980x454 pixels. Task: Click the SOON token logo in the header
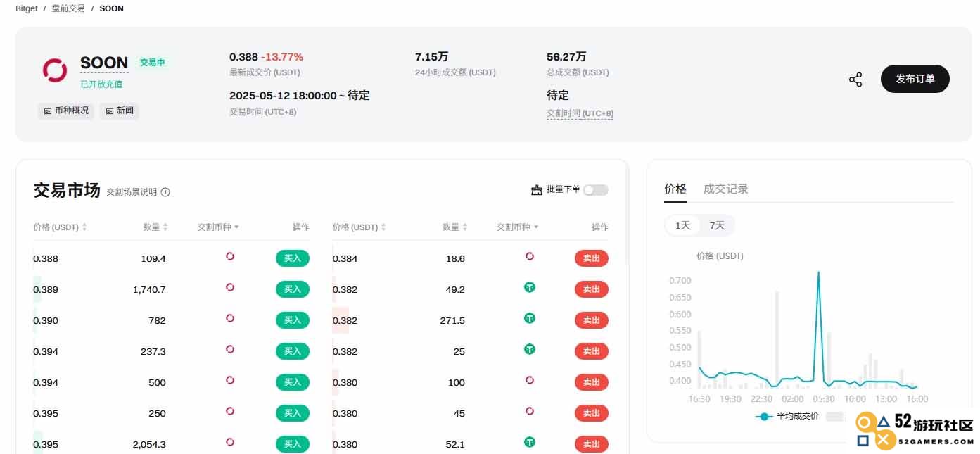pos(55,69)
